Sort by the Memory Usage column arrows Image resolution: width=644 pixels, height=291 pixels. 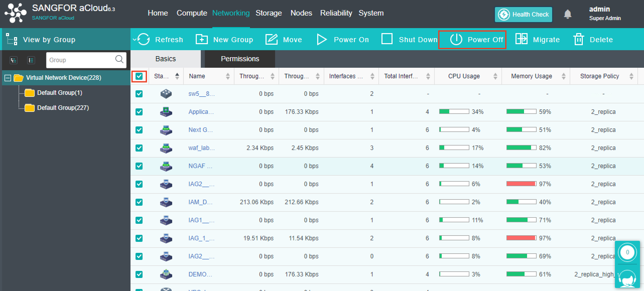pos(564,76)
